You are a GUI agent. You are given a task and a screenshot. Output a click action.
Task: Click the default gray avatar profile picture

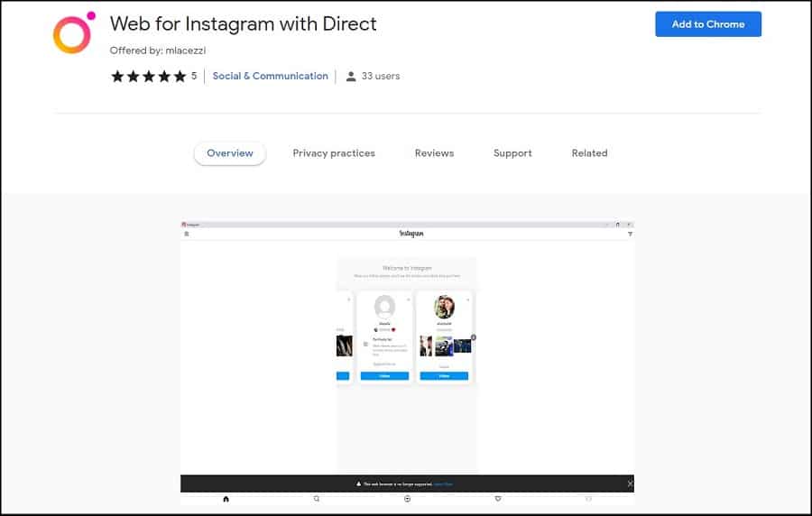(x=385, y=307)
